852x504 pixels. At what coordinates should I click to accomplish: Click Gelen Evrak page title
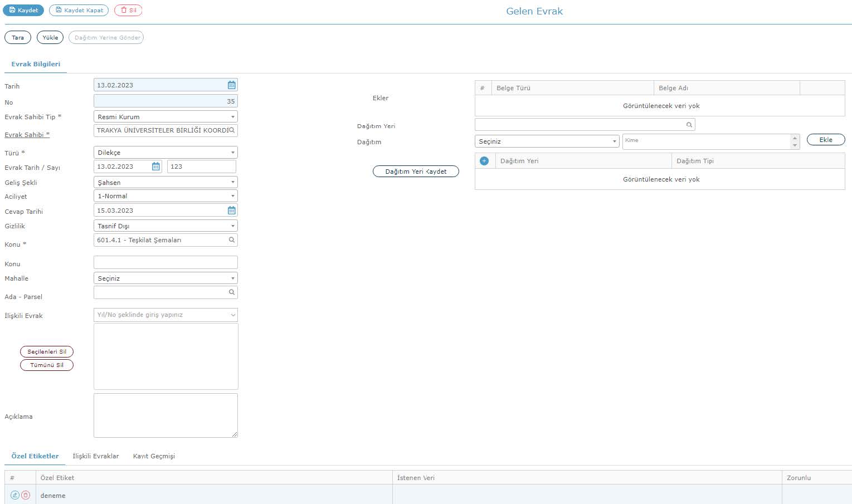534,11
